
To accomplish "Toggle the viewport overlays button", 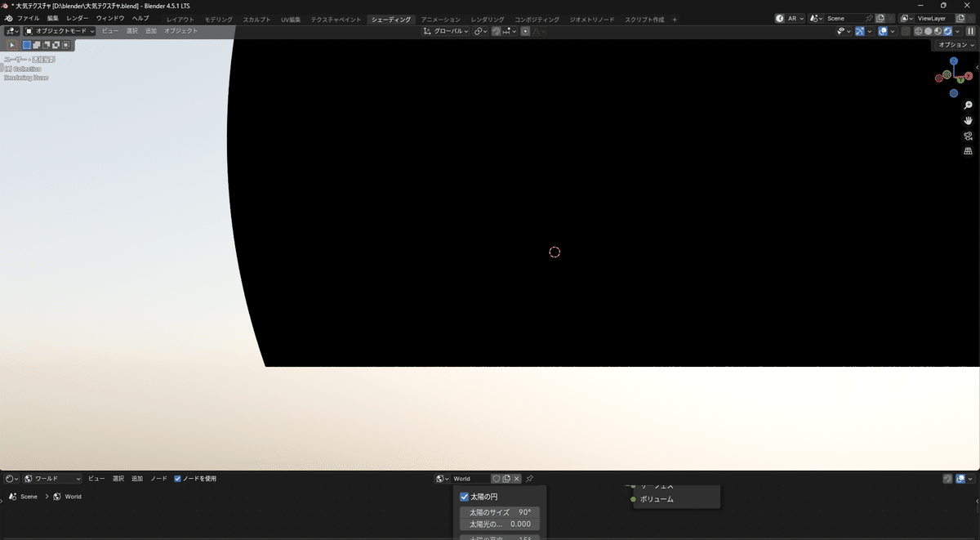I will (883, 31).
